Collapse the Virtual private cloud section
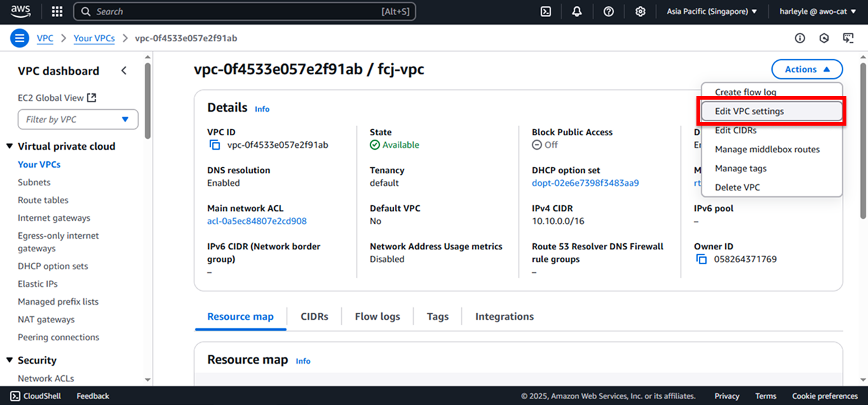This screenshot has height=405, width=868. [10, 146]
